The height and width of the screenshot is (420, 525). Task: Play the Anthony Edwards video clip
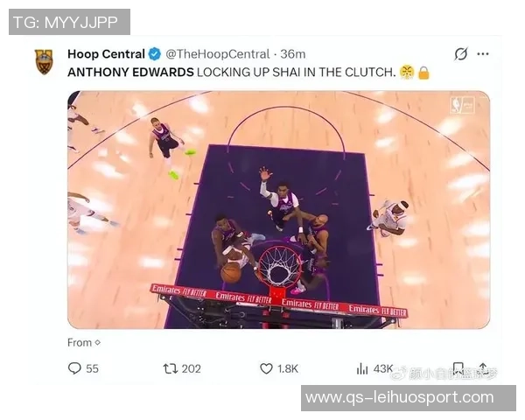(278, 210)
